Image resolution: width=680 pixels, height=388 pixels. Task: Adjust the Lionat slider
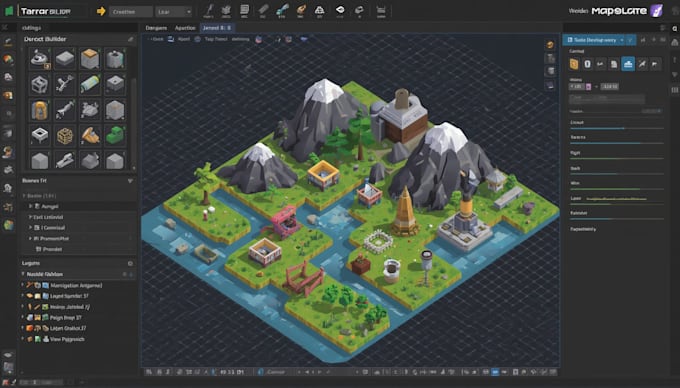(617, 128)
